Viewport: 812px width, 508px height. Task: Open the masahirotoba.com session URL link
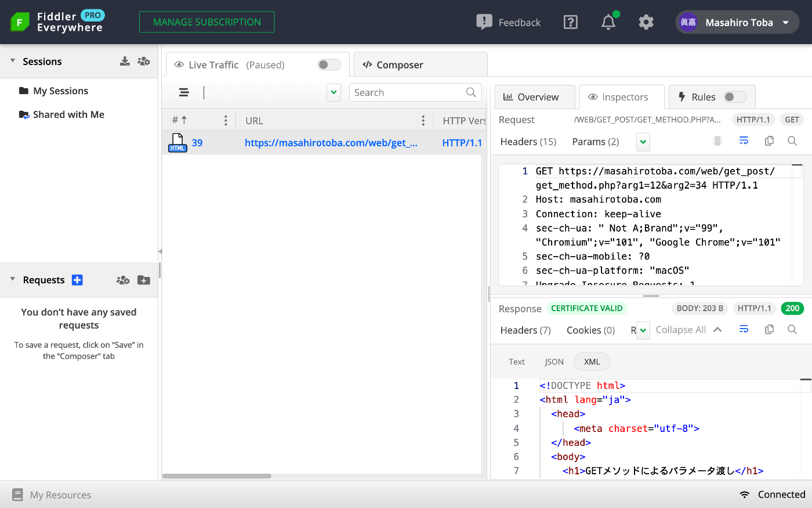(331, 143)
